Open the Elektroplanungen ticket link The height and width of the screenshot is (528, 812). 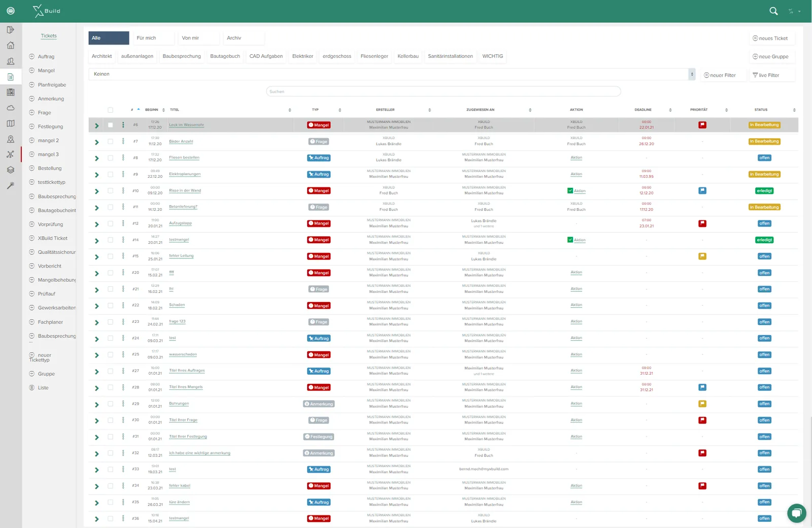185,174
